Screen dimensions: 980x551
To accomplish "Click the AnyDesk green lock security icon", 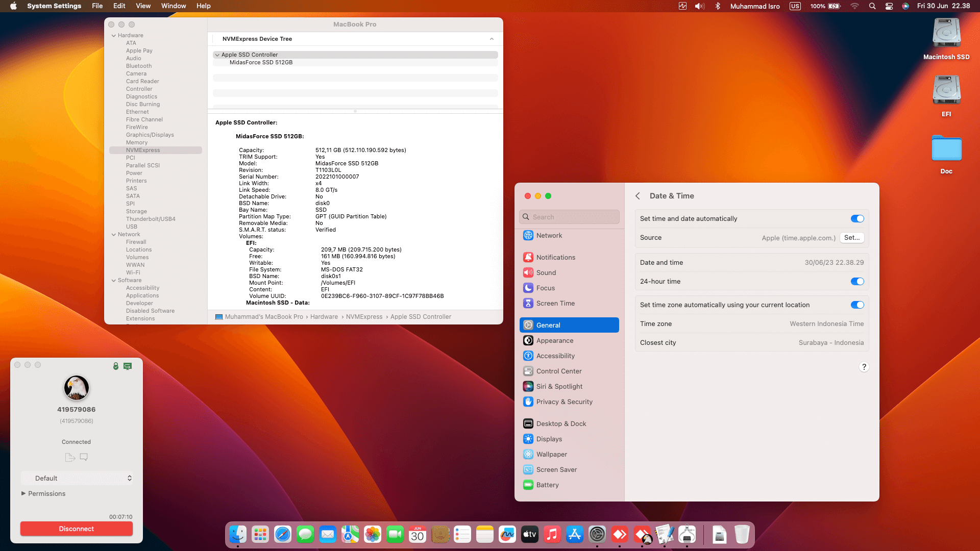I will [x=116, y=366].
